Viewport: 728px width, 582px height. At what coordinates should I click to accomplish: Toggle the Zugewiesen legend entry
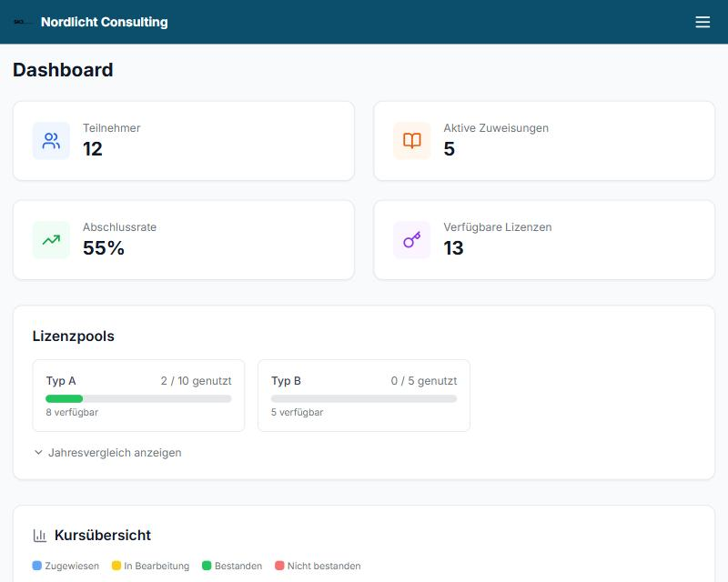pyautogui.click(x=66, y=566)
